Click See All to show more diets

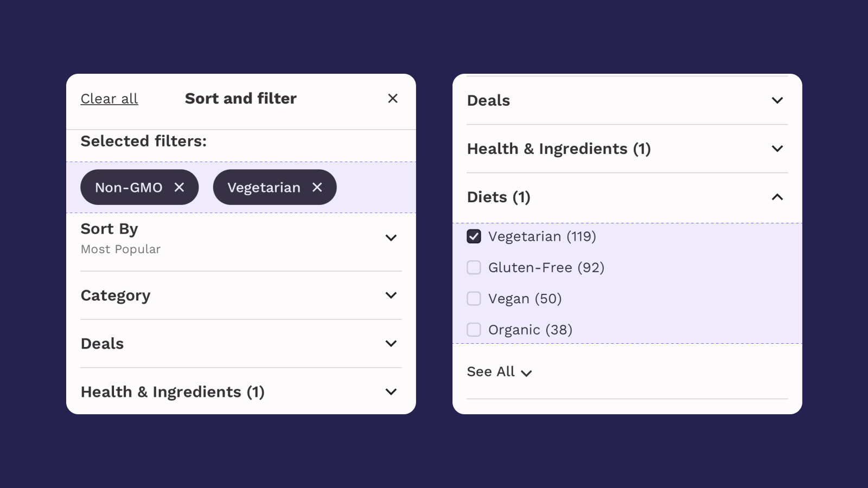click(x=499, y=372)
